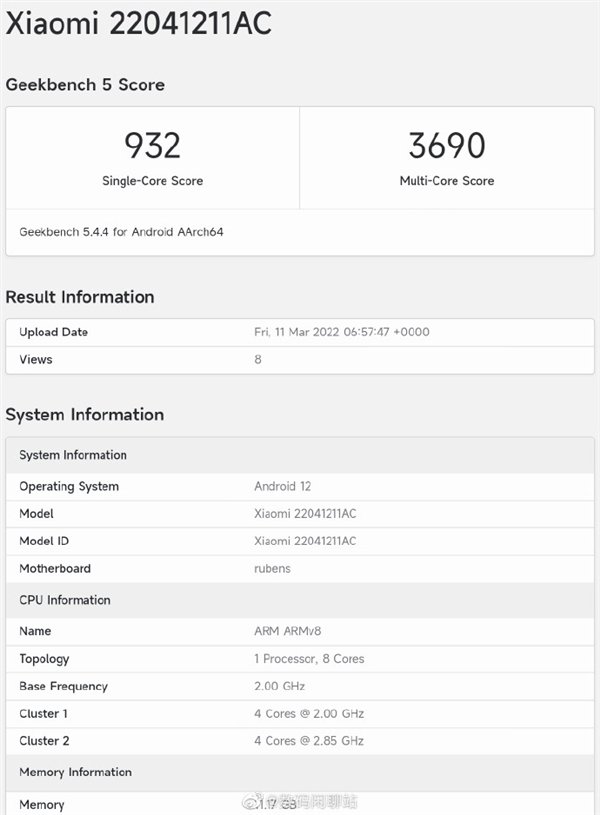Click the Xiaomi 22041211AC page title
This screenshot has height=815, width=600.
pyautogui.click(x=138, y=24)
